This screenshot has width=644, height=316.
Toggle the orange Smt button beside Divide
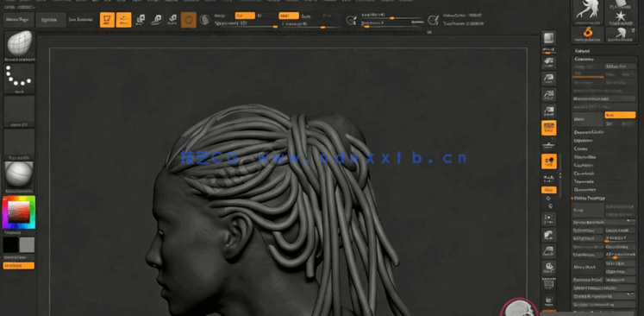tap(620, 115)
